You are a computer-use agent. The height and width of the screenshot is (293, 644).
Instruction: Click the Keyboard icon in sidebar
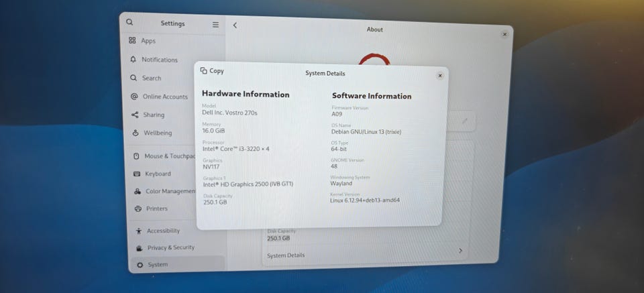(137, 174)
